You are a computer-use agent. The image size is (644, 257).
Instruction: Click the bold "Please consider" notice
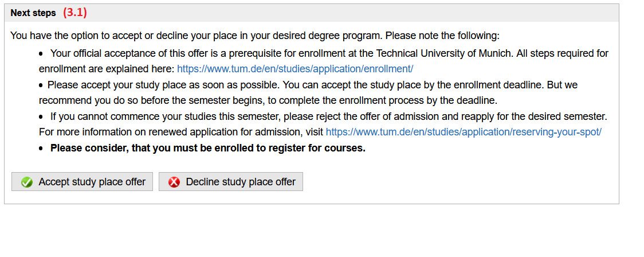(207, 148)
